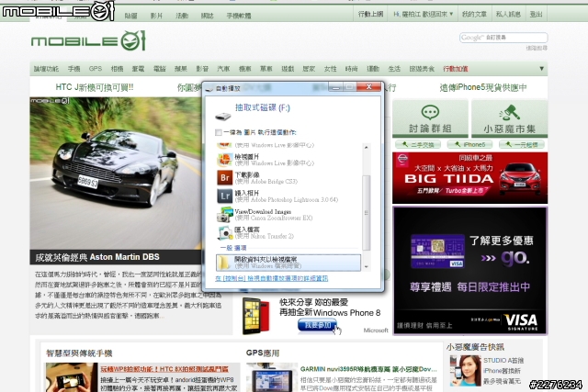Click the AutoPlay list scroll down arrow

click(x=367, y=267)
